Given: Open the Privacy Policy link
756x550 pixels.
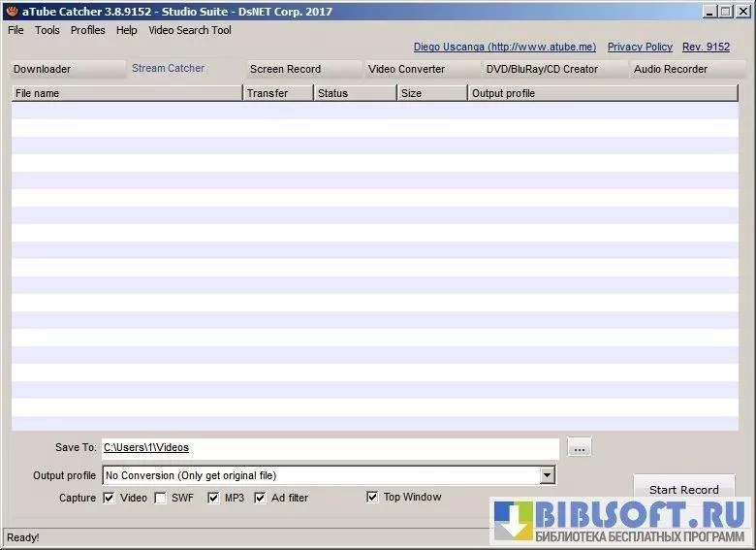Looking at the screenshot, I should (x=640, y=47).
